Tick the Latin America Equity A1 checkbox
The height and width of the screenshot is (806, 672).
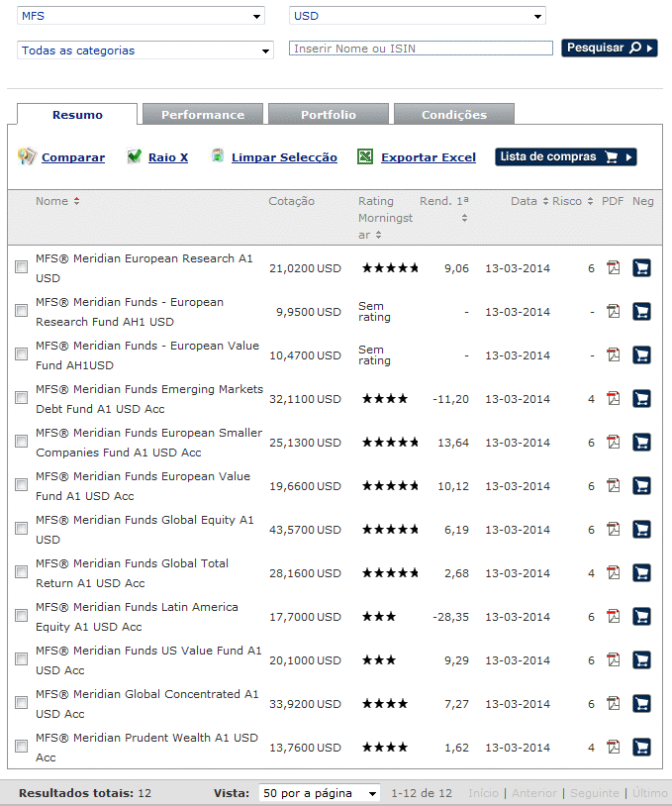(x=21, y=615)
